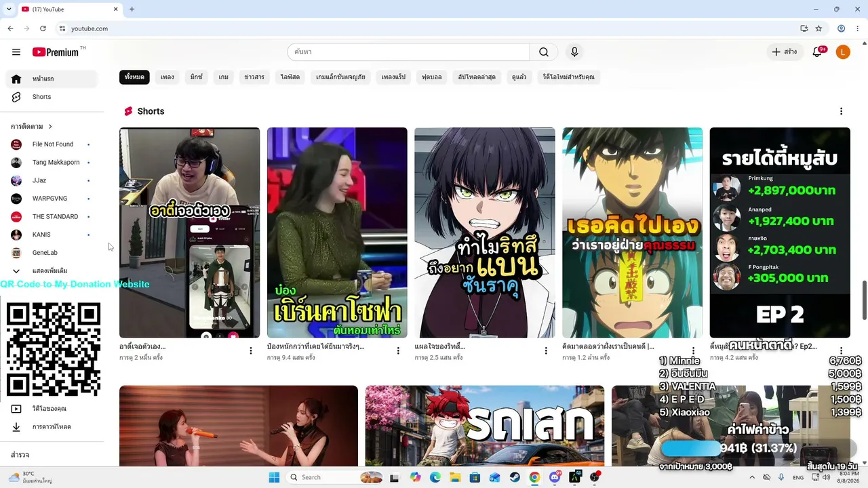868x488 pixels.
Task: Open the Chrome tab search dropdown
Action: [x=9, y=9]
